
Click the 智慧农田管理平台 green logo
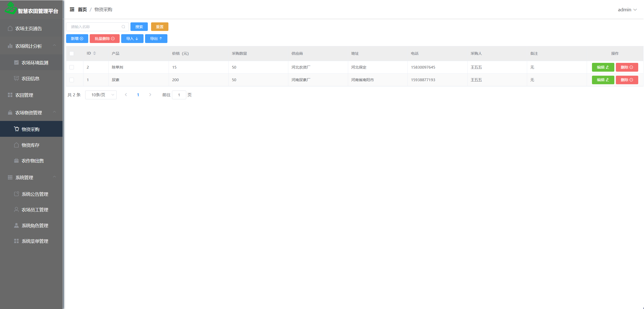point(11,8)
